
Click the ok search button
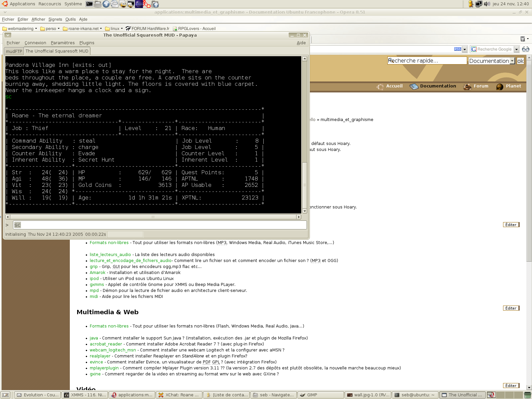(x=520, y=61)
